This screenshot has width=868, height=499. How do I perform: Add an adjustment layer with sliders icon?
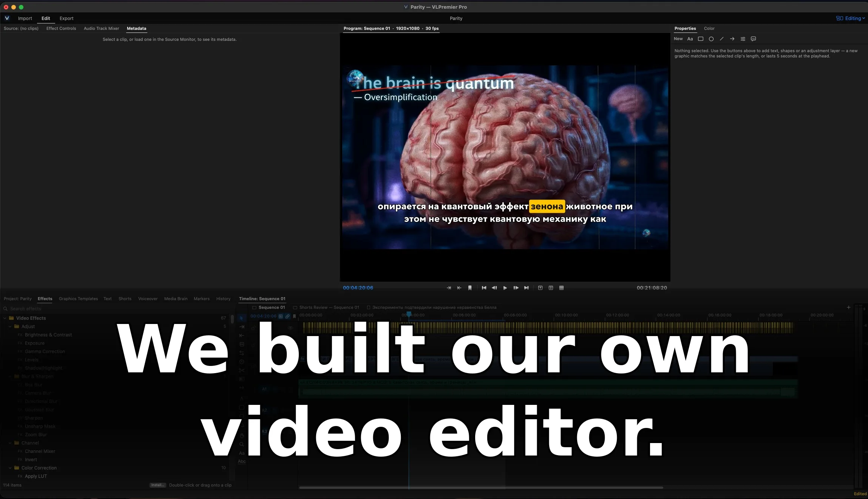pyautogui.click(x=743, y=39)
